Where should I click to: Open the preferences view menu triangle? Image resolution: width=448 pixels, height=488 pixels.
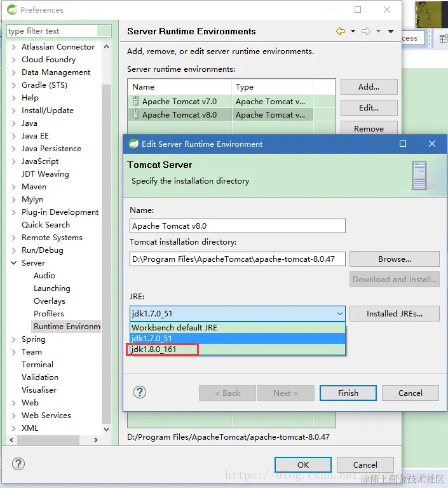pos(391,31)
